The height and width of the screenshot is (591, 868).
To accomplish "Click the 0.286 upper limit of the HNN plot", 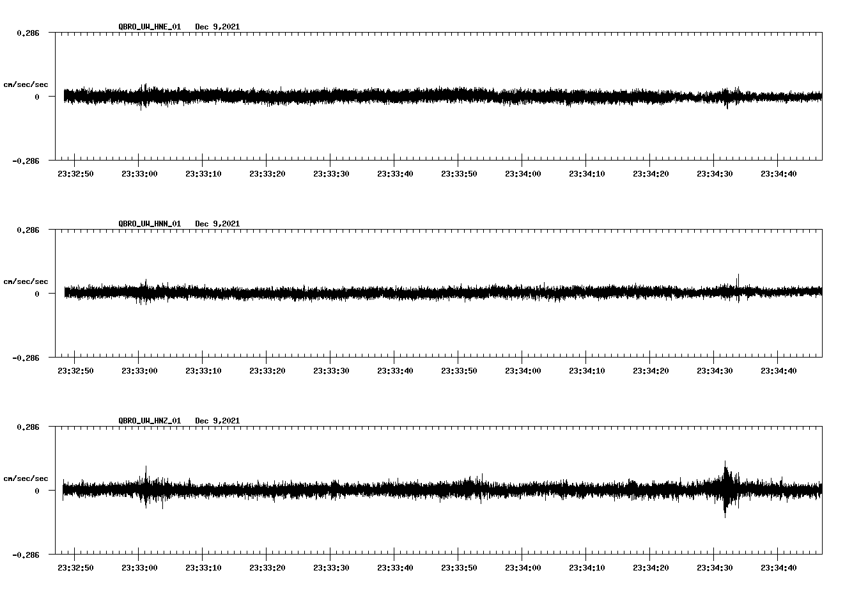I will click(28, 230).
